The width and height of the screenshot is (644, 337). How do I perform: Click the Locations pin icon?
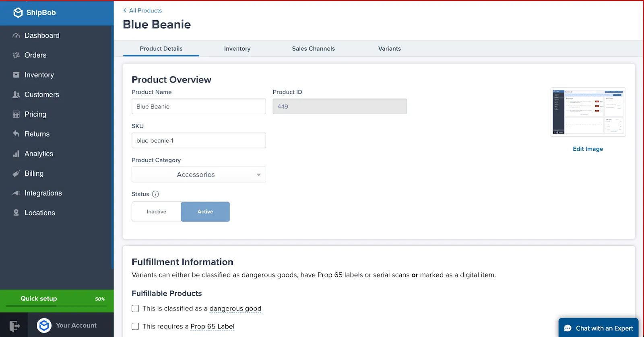16,213
